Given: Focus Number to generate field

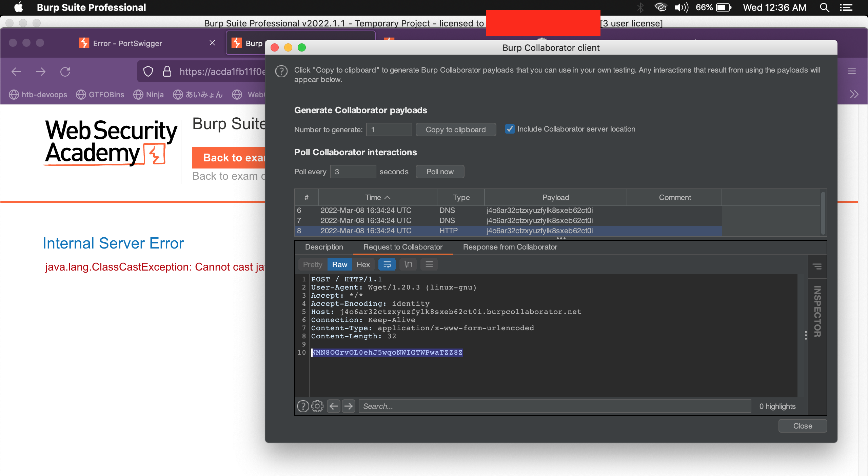Looking at the screenshot, I should 389,130.
